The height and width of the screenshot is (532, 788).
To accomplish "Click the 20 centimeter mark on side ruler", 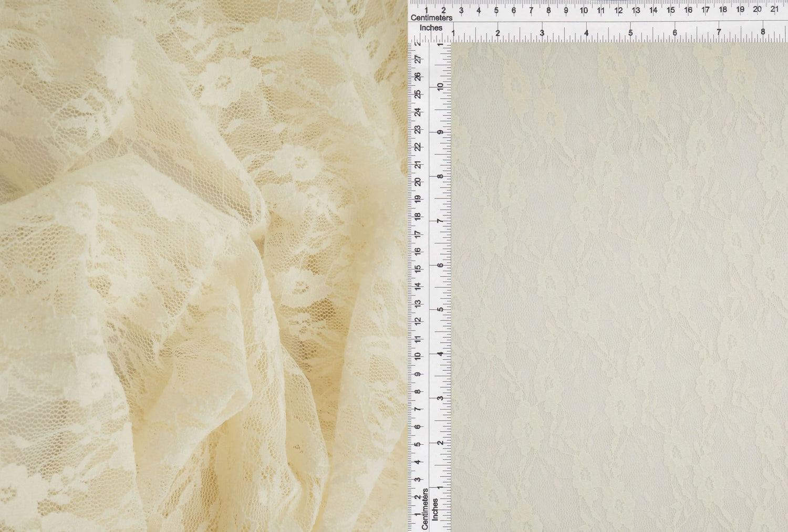I will click(x=418, y=182).
